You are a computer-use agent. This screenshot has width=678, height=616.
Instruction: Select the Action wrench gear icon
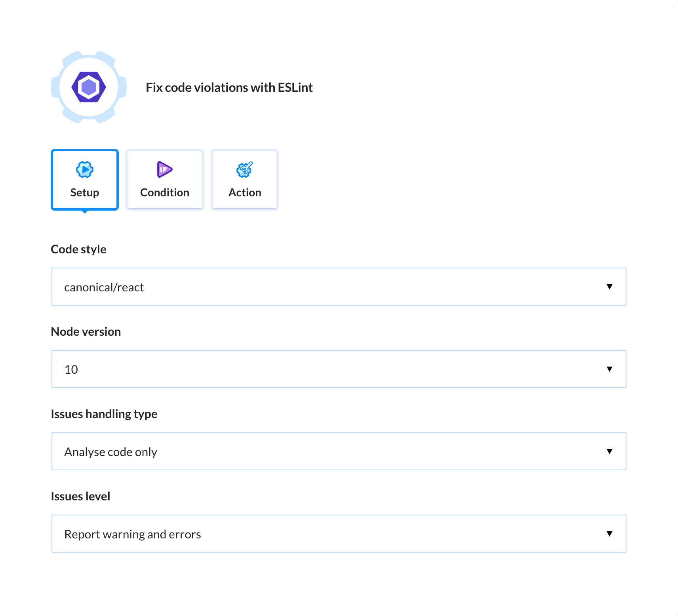click(x=244, y=169)
